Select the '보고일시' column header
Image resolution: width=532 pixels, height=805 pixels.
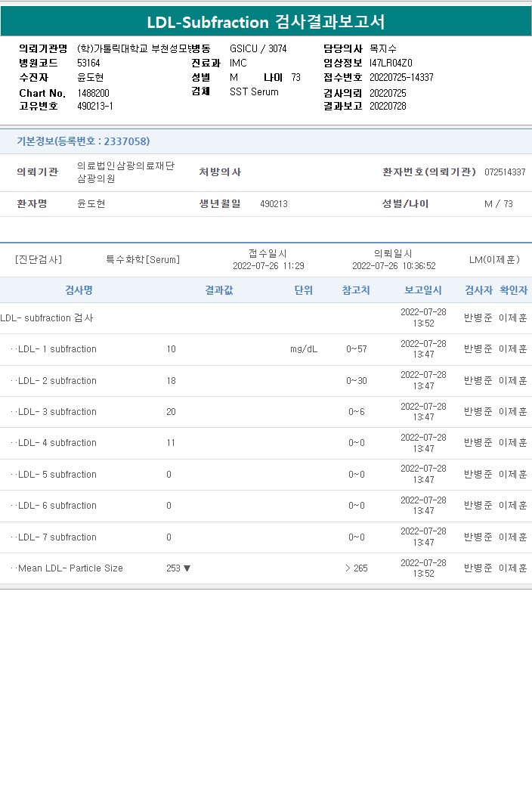423,290
